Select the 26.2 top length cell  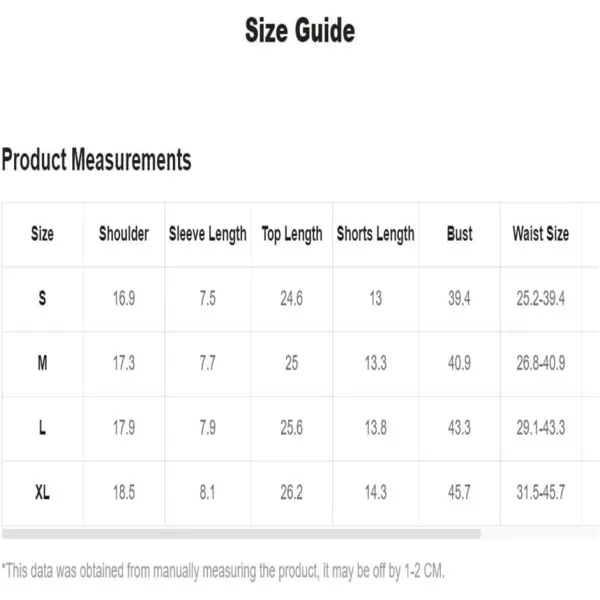point(292,492)
